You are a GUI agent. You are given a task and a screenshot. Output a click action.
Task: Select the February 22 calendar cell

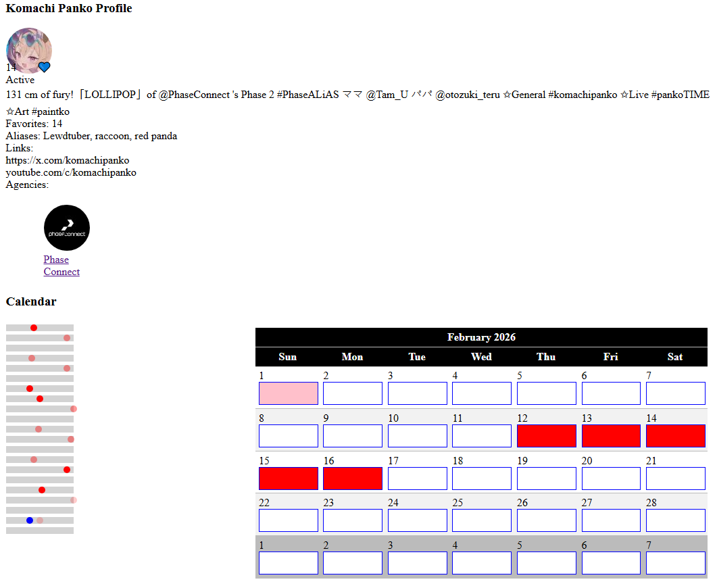pos(289,520)
